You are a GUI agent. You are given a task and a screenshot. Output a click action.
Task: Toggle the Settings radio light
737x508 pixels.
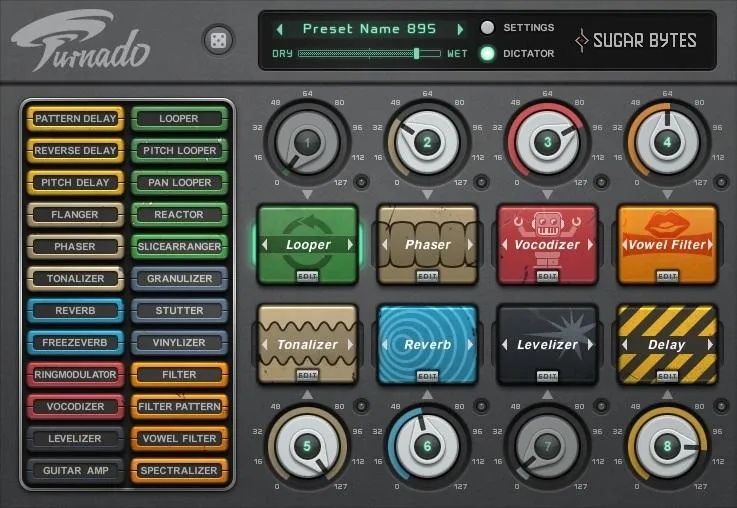coord(487,28)
